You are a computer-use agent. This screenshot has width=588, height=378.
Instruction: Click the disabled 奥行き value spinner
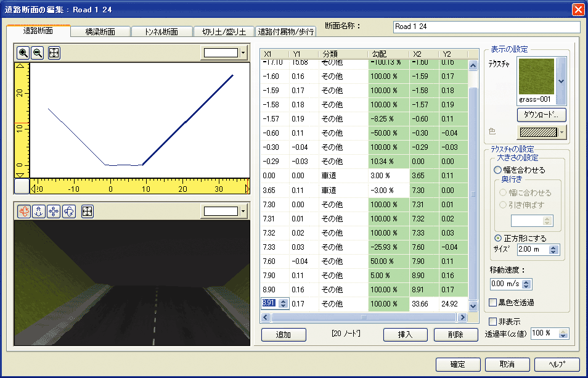[x=547, y=221]
